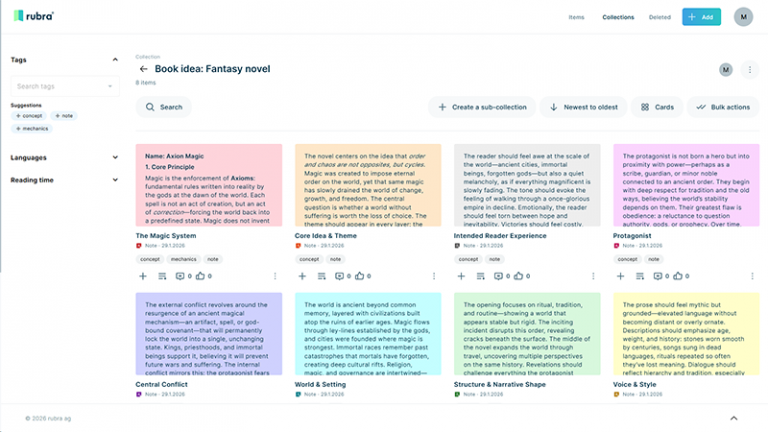The width and height of the screenshot is (768, 432).
Task: Open comments on the Protagonist note
Action: tap(656, 275)
